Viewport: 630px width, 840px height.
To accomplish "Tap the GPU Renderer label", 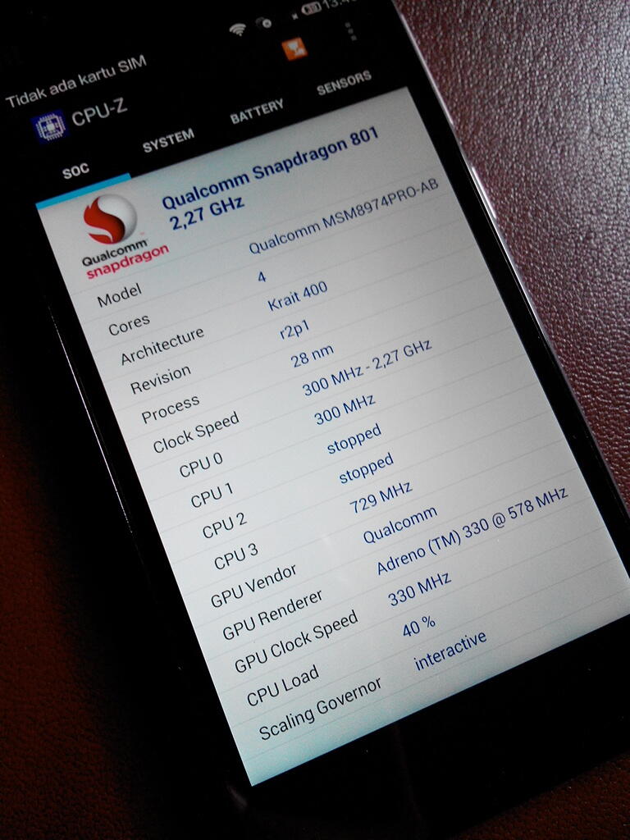I will pyautogui.click(x=272, y=614).
